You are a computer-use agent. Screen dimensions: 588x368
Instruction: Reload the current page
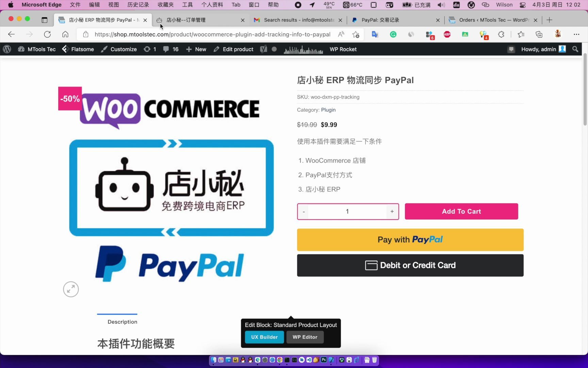coord(47,34)
